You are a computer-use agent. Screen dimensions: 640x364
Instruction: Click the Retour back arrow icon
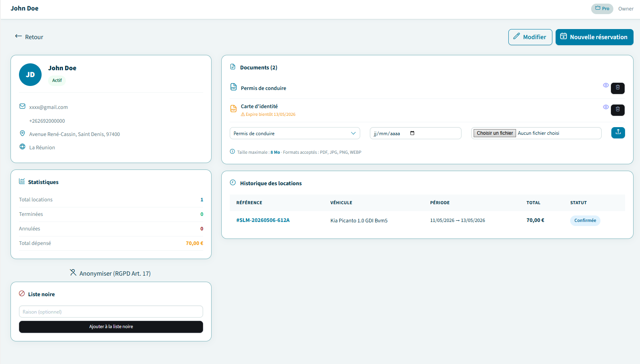(x=18, y=36)
